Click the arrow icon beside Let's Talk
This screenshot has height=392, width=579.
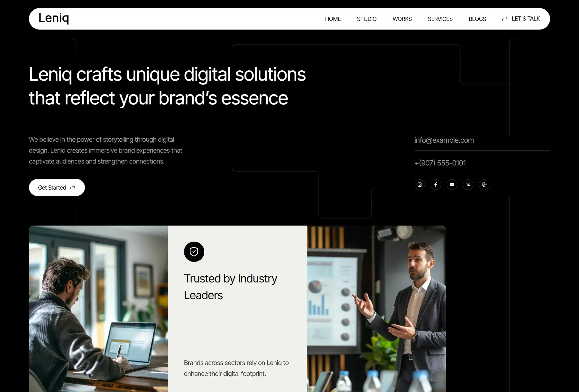coord(505,19)
